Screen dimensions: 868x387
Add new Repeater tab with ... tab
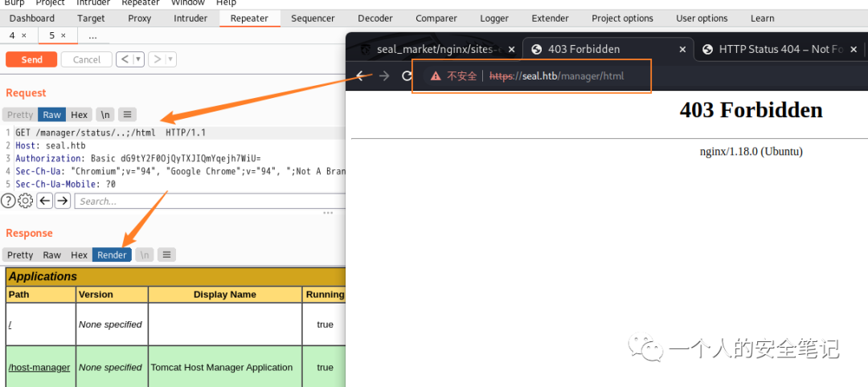click(x=92, y=35)
